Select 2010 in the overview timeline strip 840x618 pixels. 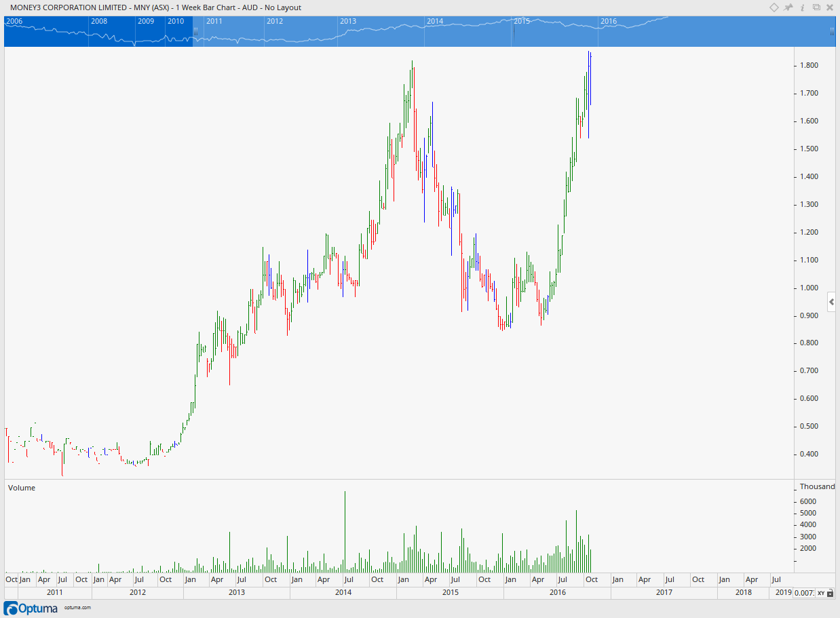[176, 21]
